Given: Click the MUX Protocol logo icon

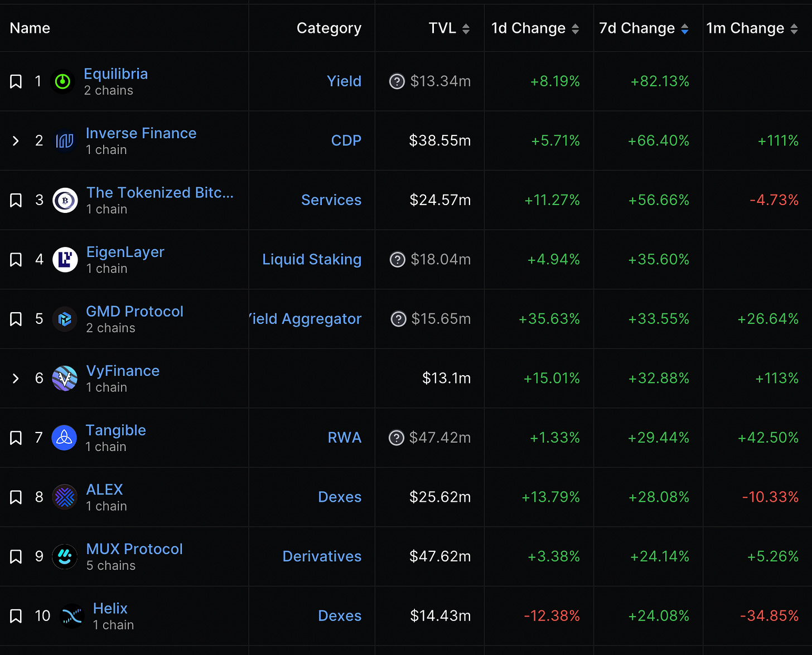Looking at the screenshot, I should (x=65, y=556).
